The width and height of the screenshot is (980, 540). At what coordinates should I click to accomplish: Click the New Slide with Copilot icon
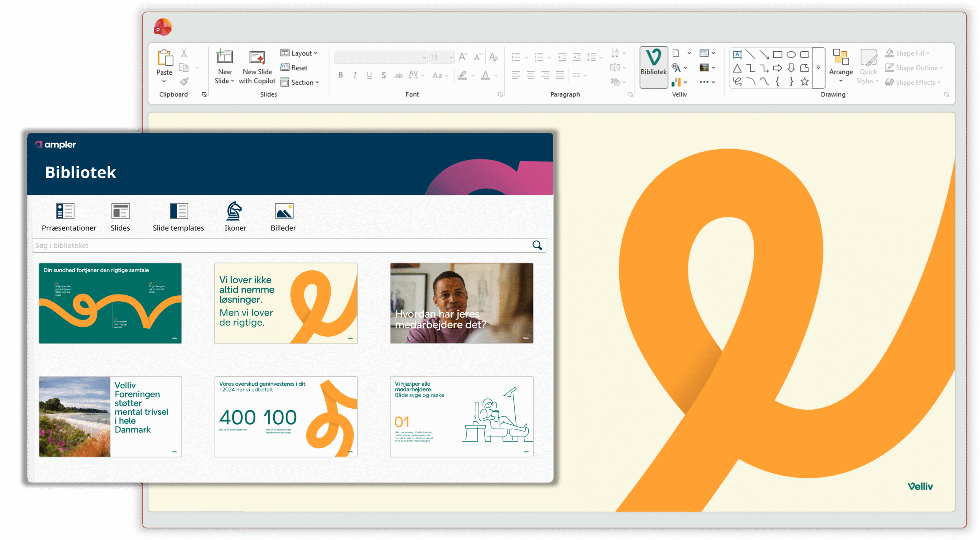click(x=257, y=58)
